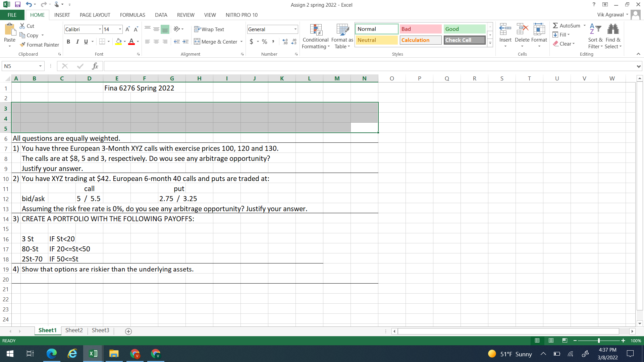Click the Increase Decimal icon

click(x=285, y=42)
